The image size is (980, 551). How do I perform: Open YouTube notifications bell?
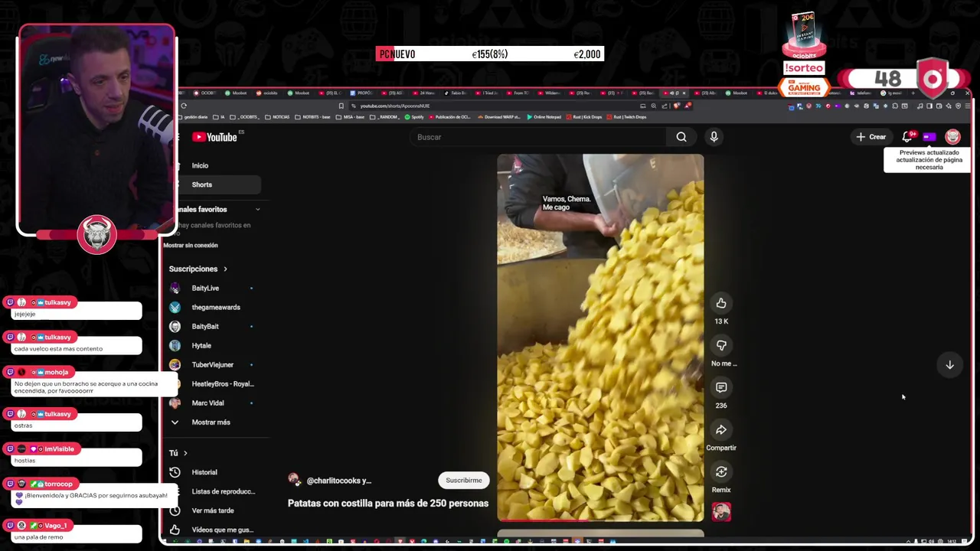point(907,137)
